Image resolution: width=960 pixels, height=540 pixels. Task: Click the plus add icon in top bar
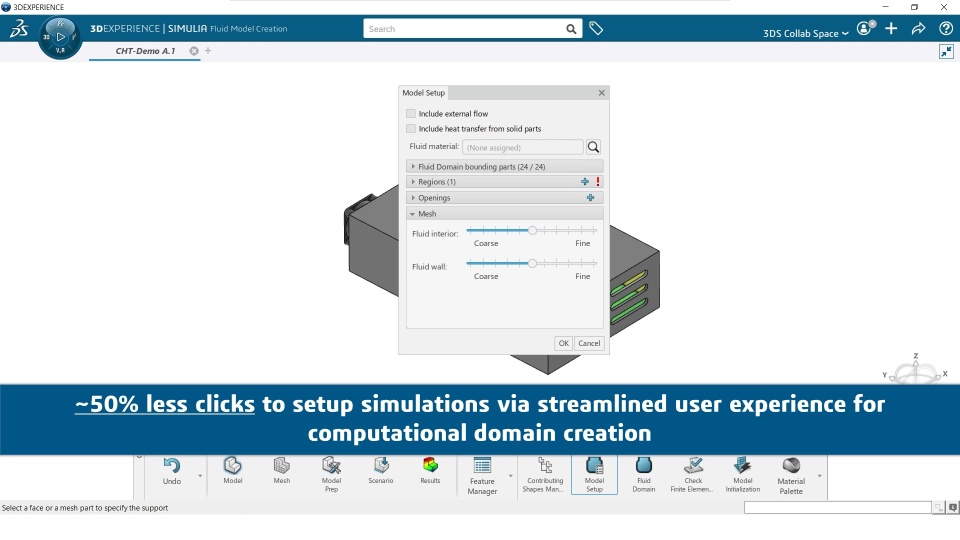click(891, 28)
